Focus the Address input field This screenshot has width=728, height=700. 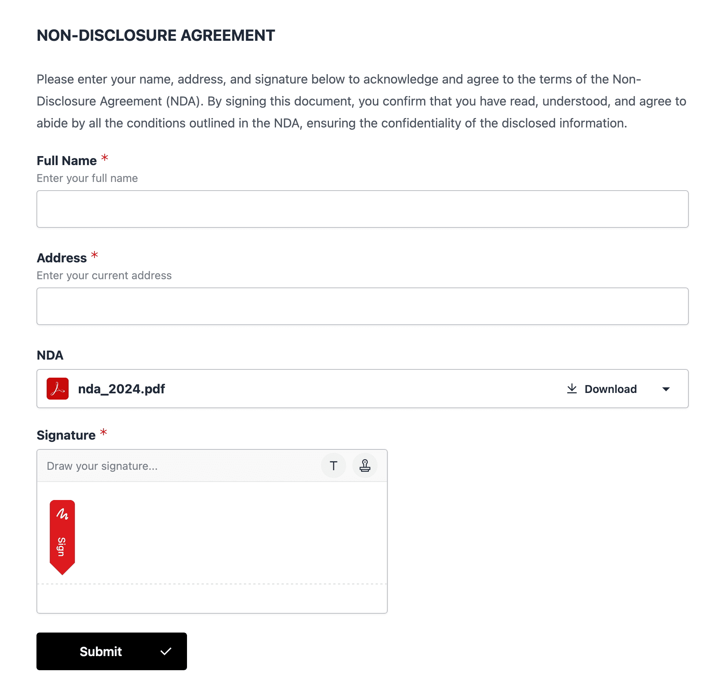[x=362, y=306]
